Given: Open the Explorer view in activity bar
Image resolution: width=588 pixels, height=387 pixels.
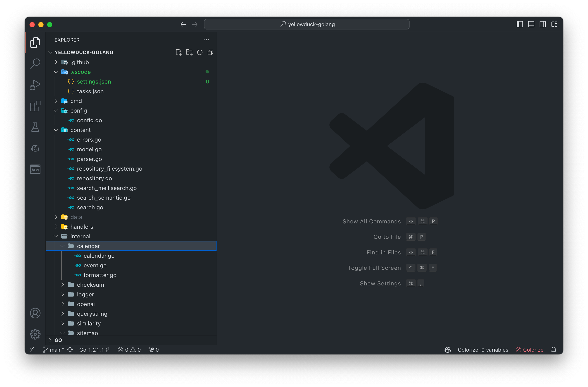Looking at the screenshot, I should tap(35, 43).
